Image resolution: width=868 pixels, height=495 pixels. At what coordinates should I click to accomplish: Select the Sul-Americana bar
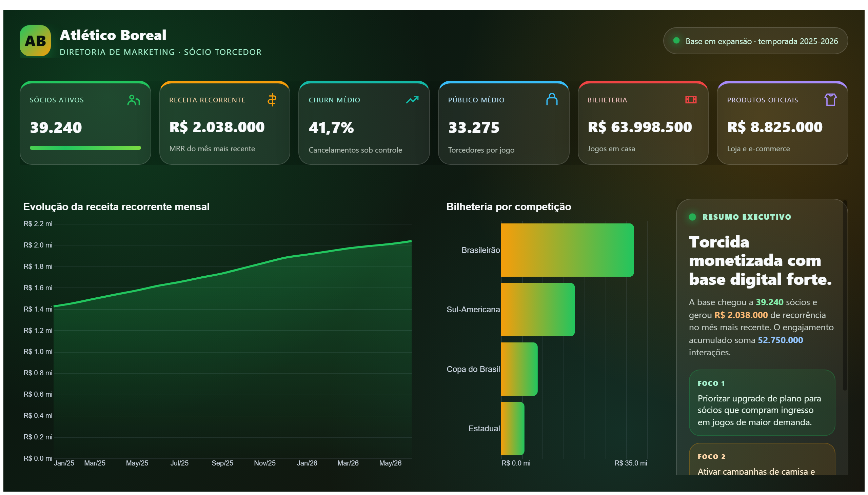(538, 310)
